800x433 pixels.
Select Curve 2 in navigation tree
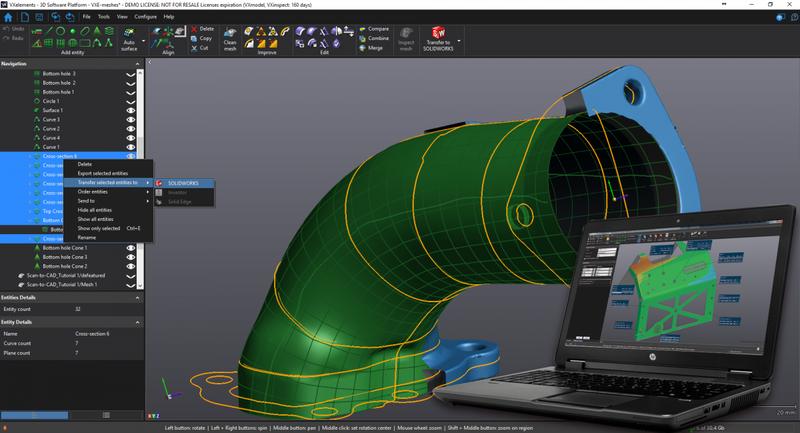[51, 128]
